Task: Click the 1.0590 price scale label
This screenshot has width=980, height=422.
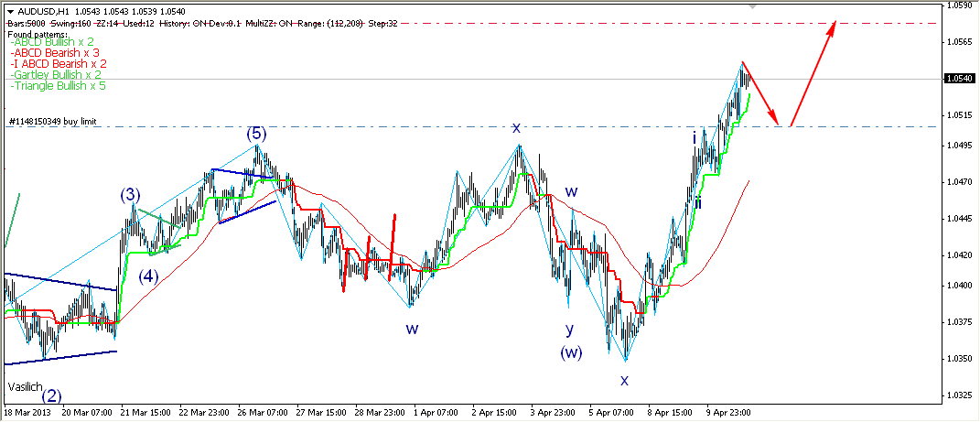Action: pyautogui.click(x=963, y=5)
